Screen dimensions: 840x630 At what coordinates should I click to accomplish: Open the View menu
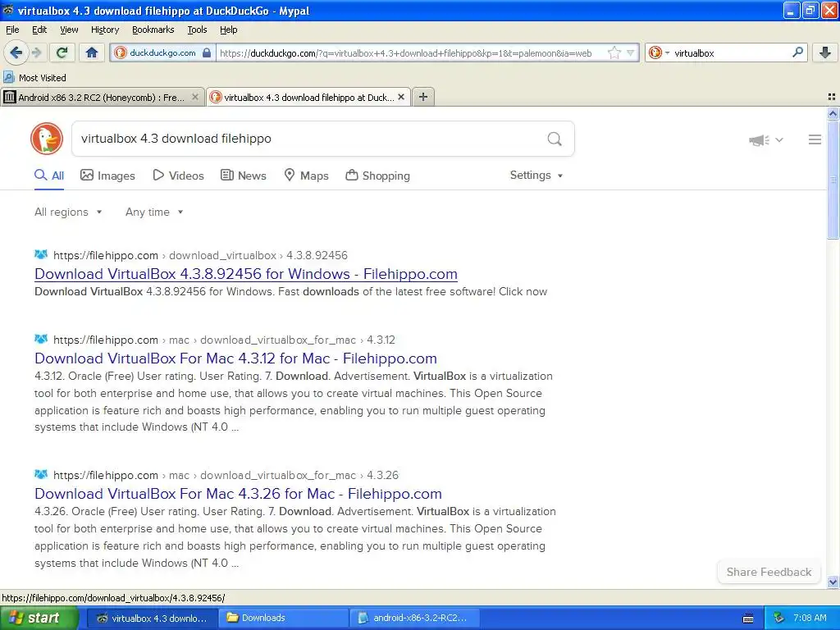[69, 30]
